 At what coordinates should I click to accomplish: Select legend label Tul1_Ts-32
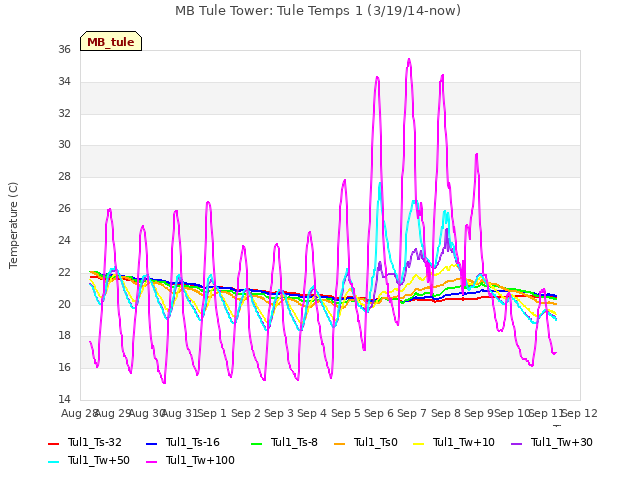95,442
